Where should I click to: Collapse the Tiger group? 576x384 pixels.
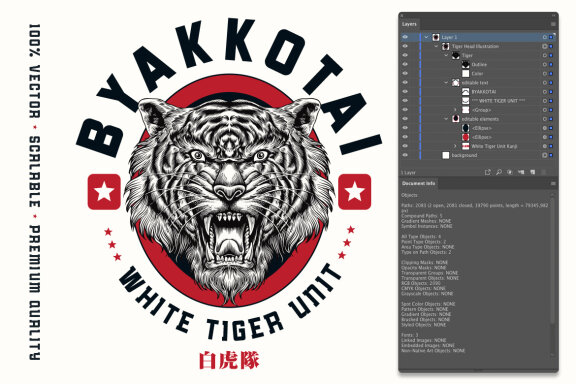[446, 55]
